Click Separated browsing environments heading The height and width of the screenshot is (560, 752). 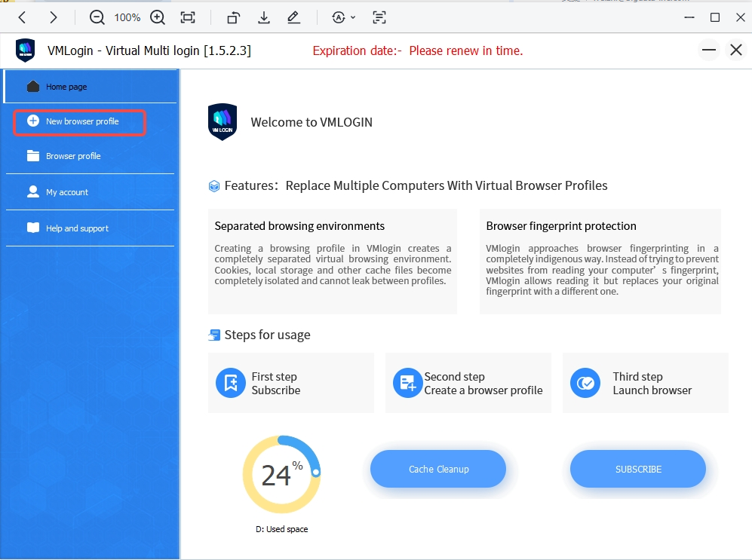(x=299, y=226)
